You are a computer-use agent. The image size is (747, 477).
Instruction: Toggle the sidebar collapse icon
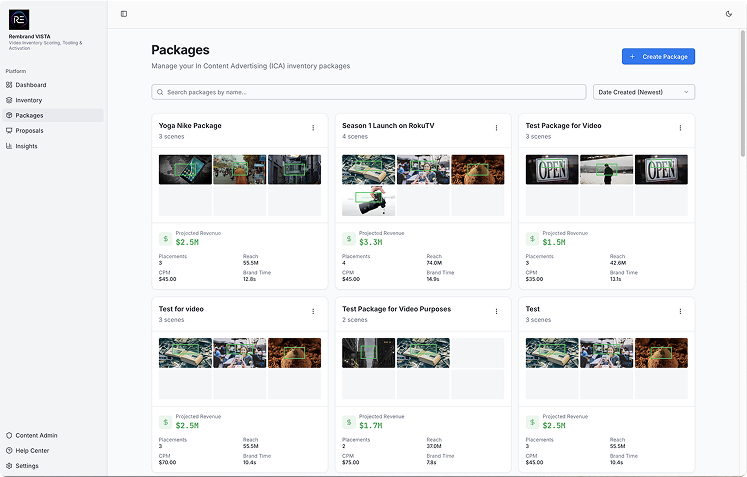click(124, 14)
